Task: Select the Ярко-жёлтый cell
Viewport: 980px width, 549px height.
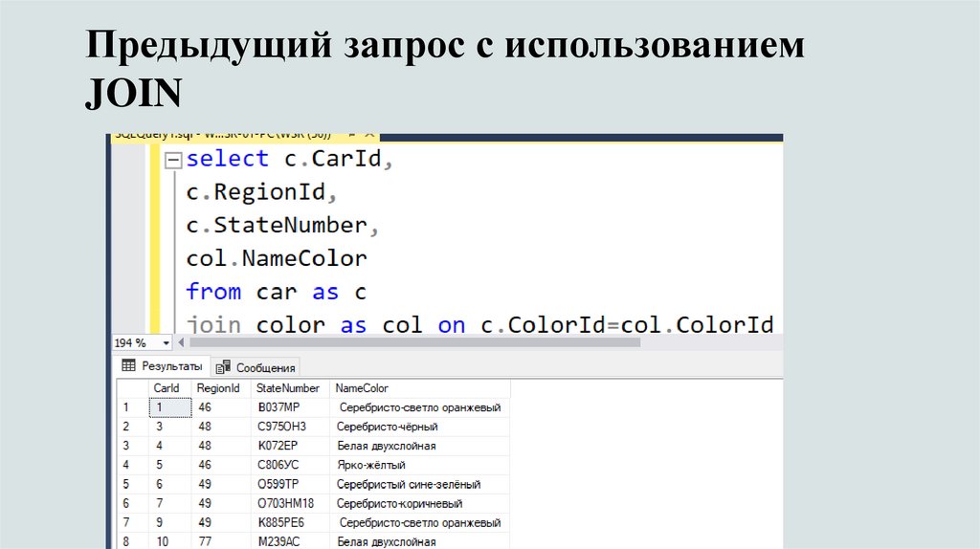Action: [x=419, y=465]
